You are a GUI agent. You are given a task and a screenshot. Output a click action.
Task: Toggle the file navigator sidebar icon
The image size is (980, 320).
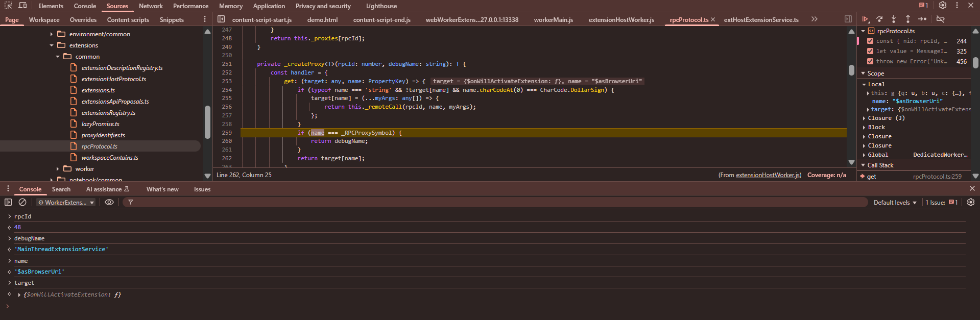pyautogui.click(x=221, y=19)
